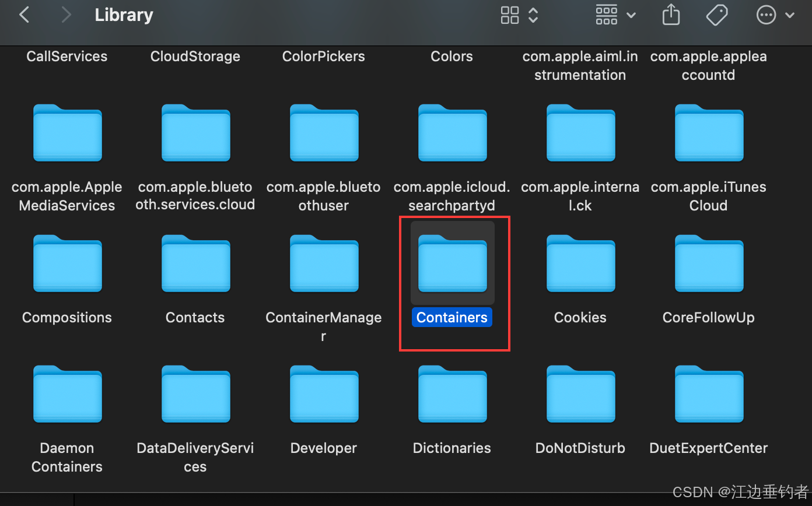Click the Tags toolbar icon
The image size is (812, 506).
pos(716,15)
